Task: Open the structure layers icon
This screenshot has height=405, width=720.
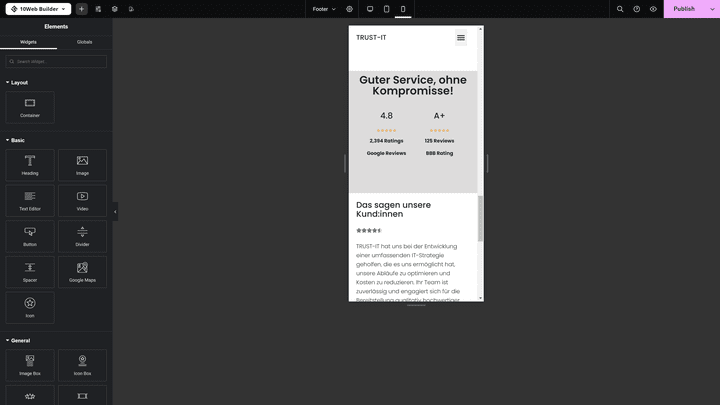Action: click(x=115, y=9)
